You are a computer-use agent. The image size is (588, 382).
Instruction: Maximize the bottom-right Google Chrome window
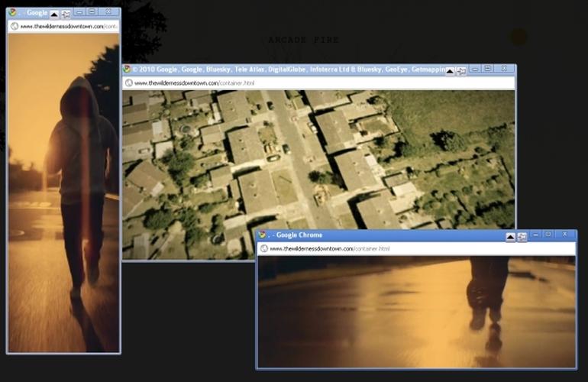(548, 235)
